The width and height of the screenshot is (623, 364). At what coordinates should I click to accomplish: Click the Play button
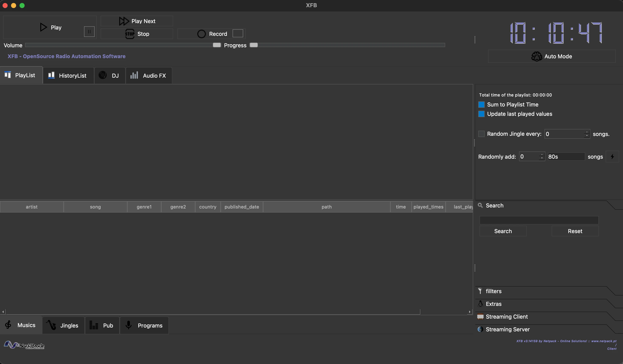(x=49, y=27)
